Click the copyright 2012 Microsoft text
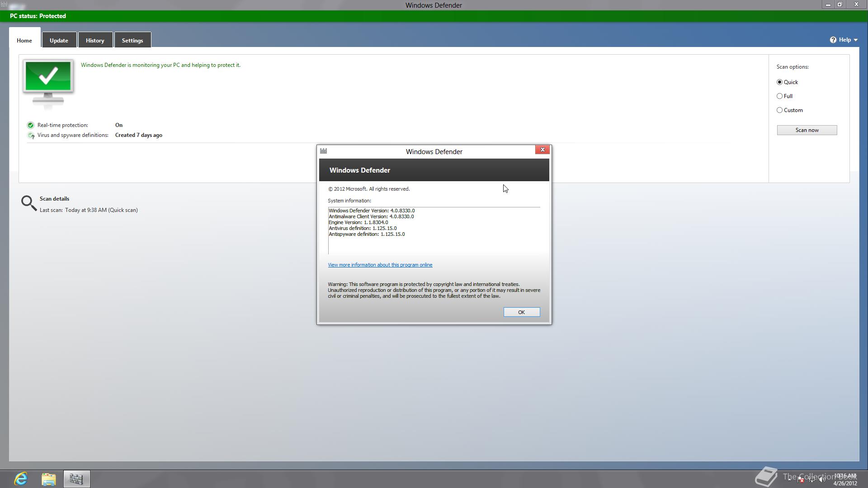868x488 pixels. pyautogui.click(x=369, y=189)
